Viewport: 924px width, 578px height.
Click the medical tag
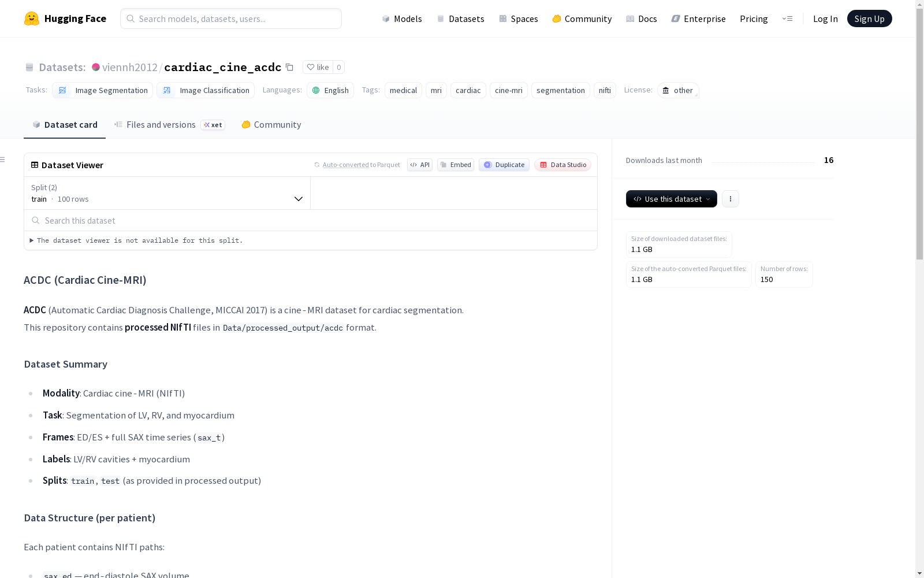click(403, 90)
